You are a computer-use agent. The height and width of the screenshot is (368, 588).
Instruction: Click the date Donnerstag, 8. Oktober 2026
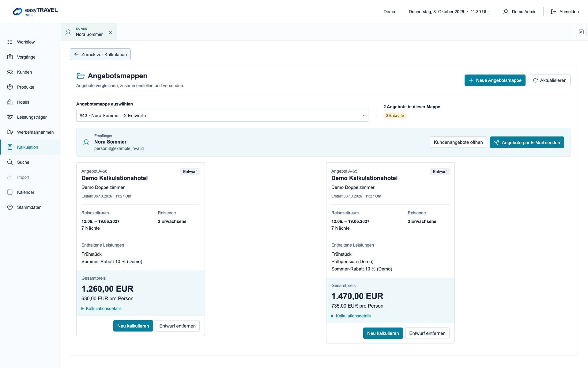click(x=436, y=12)
